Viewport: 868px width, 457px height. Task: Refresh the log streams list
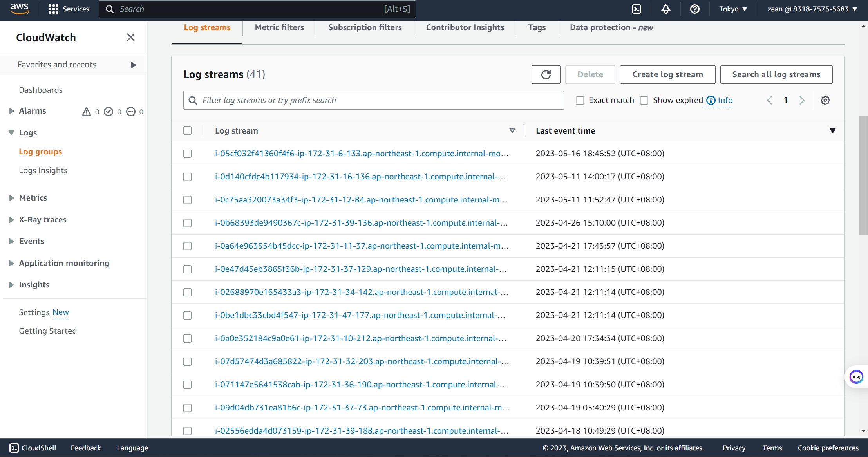(x=546, y=74)
